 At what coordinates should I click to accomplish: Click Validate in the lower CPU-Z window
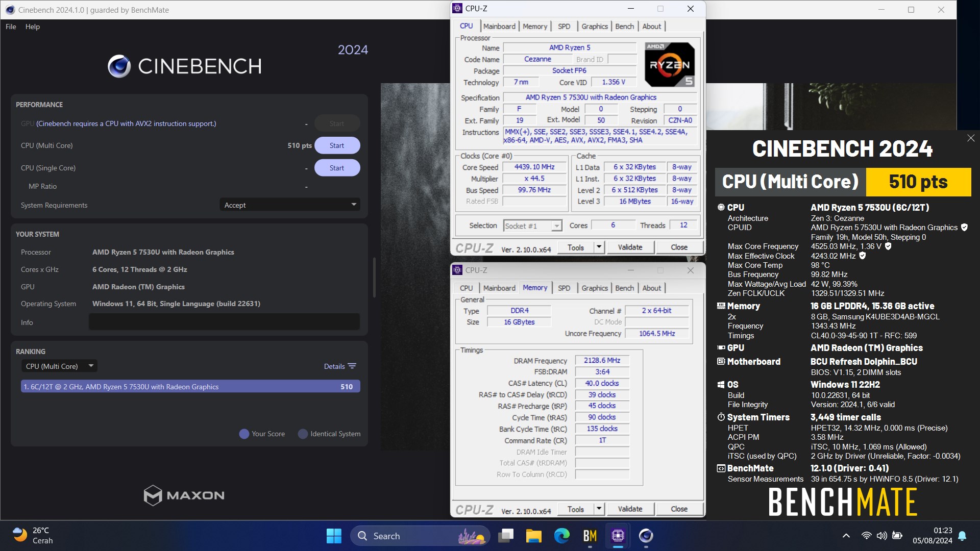click(630, 509)
